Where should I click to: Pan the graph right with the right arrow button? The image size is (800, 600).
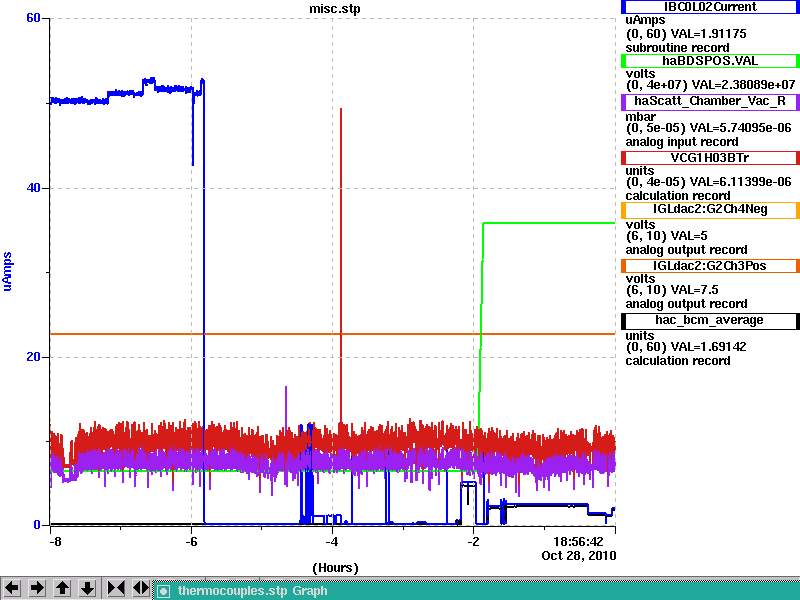pyautogui.click(x=37, y=588)
